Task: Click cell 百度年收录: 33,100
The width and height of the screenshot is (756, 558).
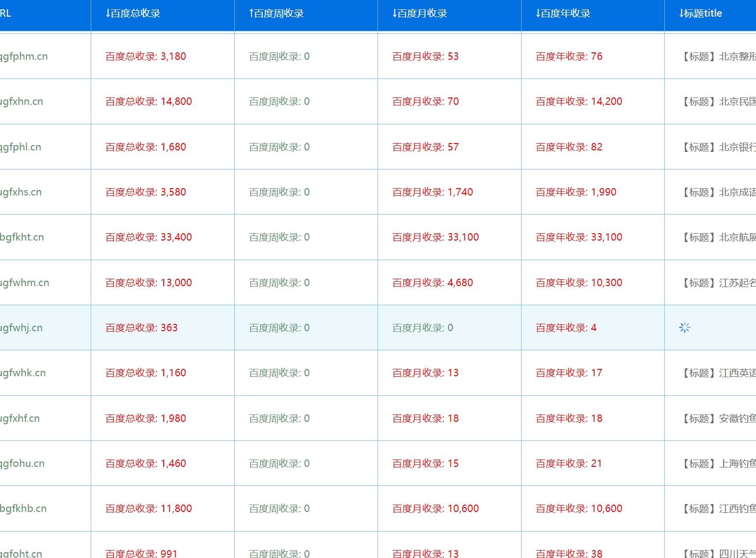Action: pyautogui.click(x=579, y=237)
